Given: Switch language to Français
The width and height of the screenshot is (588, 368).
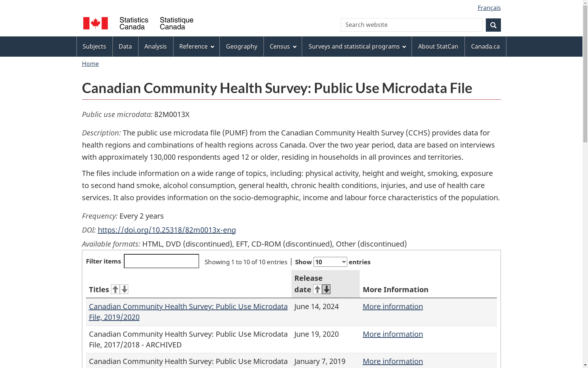Looking at the screenshot, I should 489,8.
